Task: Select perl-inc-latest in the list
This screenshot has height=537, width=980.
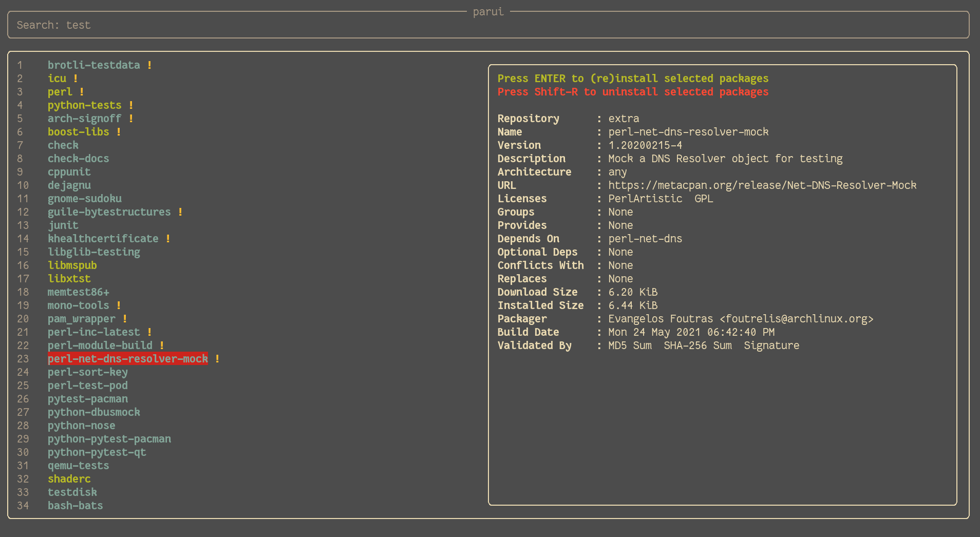Action: [x=94, y=332]
